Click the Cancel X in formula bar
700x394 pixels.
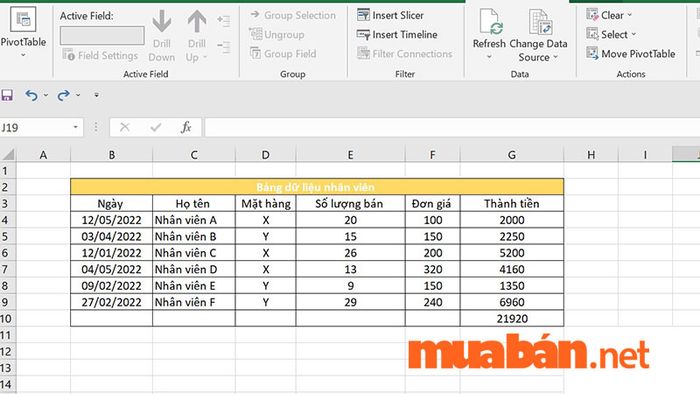click(125, 128)
